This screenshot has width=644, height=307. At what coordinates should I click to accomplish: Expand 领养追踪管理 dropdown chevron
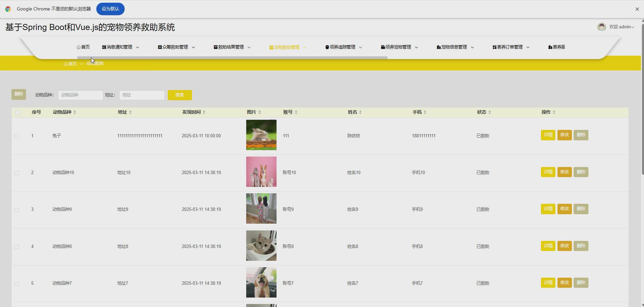(360, 48)
